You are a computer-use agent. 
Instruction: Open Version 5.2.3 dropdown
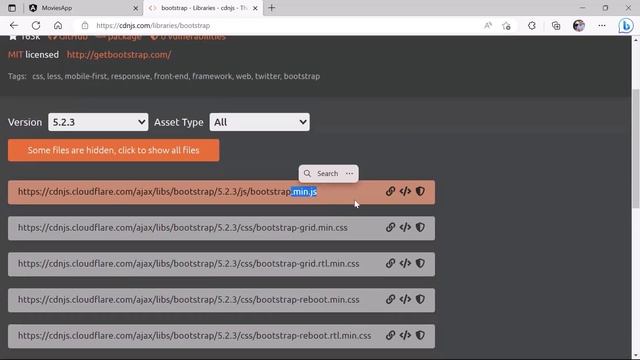98,122
